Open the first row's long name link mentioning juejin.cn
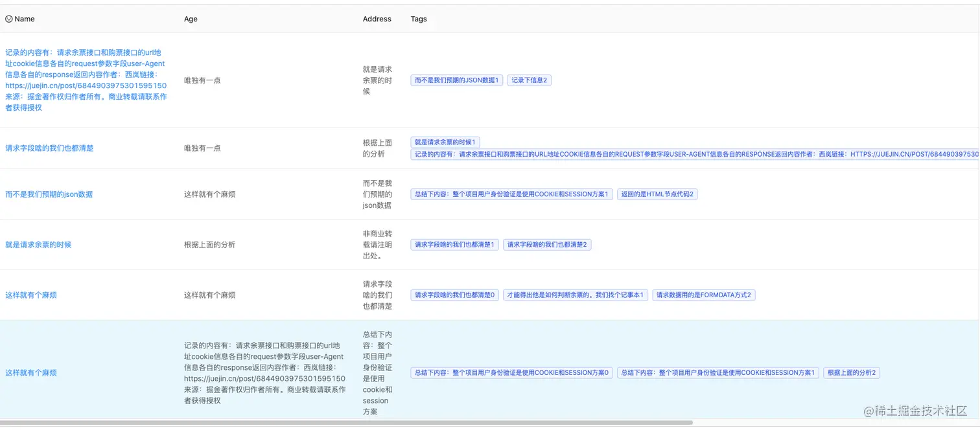The width and height of the screenshot is (980, 430). [86, 80]
